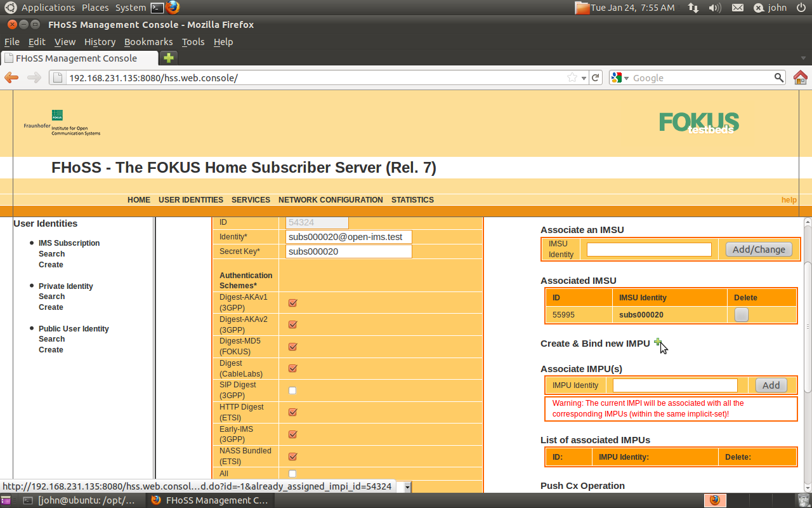Click the Add/Change button for IMSU

(759, 250)
